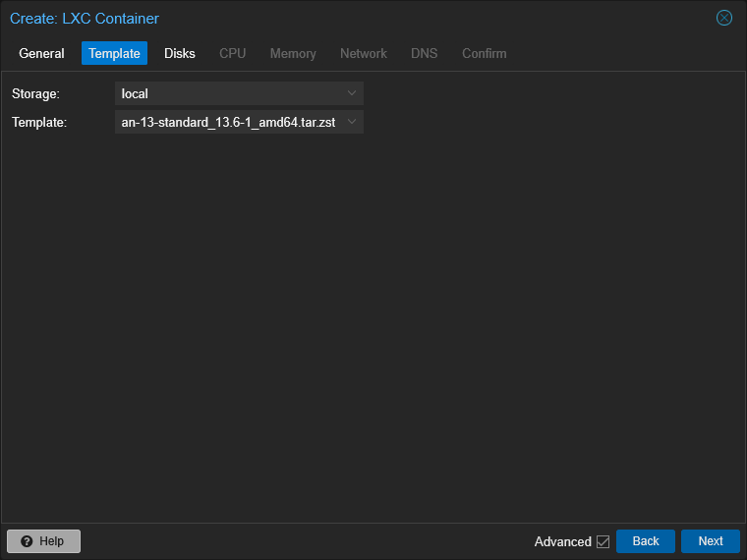This screenshot has height=560, width=747.
Task: Open the DNS tab
Action: point(424,53)
